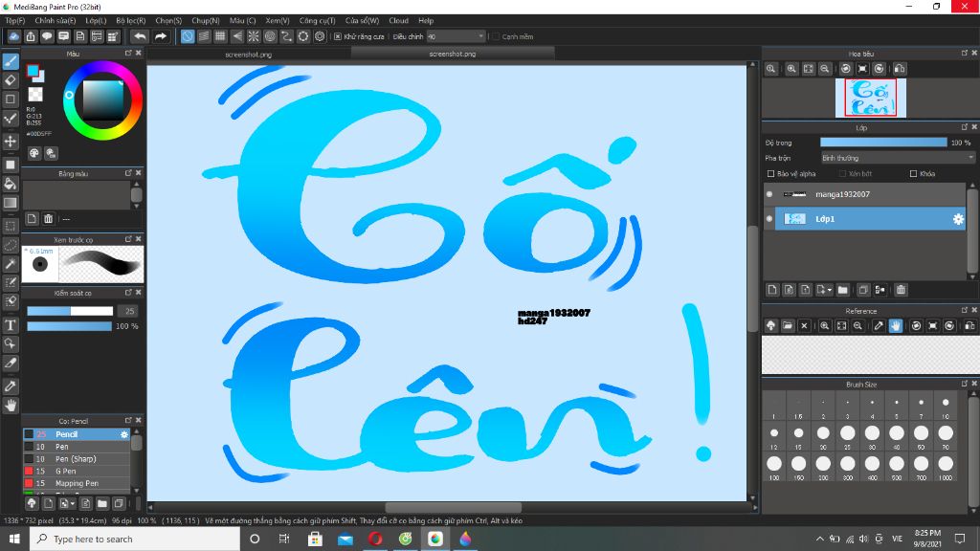Click the Redo arrow in toolbar
980x551 pixels.
tap(161, 36)
